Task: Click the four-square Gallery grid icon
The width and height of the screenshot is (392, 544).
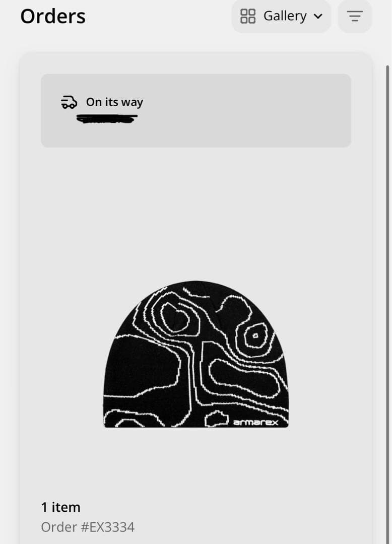Action: pyautogui.click(x=248, y=16)
